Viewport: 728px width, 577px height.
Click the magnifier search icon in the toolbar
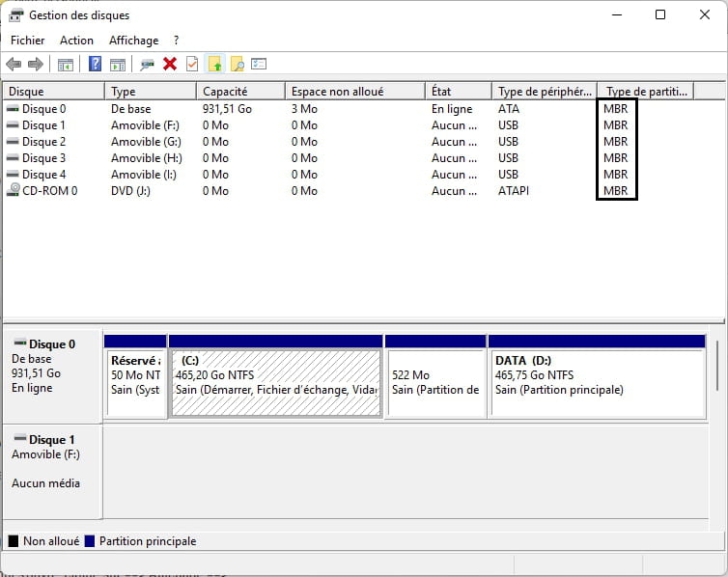click(x=237, y=65)
